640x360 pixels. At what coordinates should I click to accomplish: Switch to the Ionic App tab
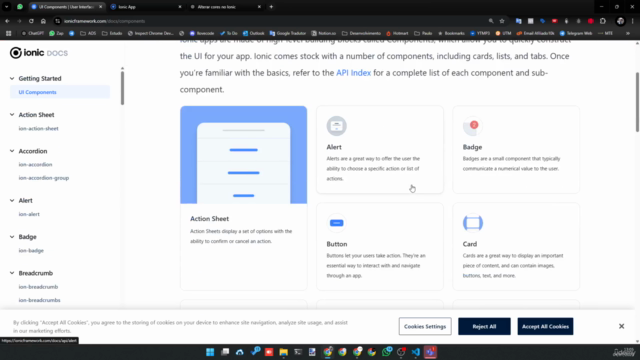pos(146,7)
